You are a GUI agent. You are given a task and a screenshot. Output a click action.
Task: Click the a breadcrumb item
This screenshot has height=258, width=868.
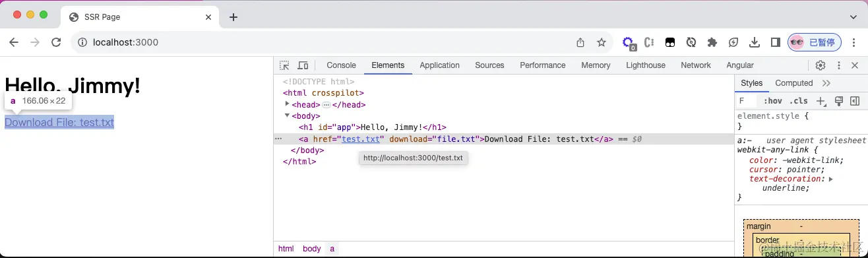pos(332,249)
